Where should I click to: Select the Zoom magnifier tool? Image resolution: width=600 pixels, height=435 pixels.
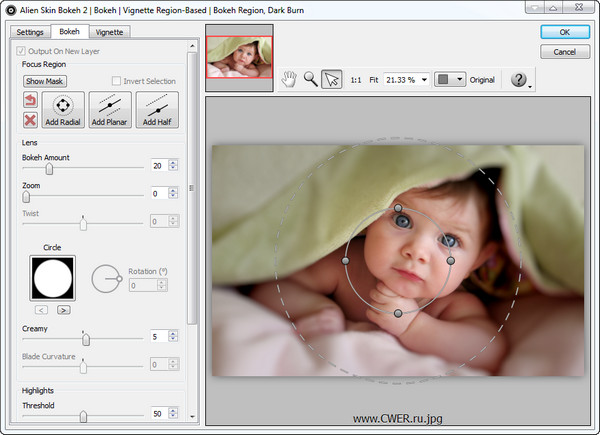point(310,79)
